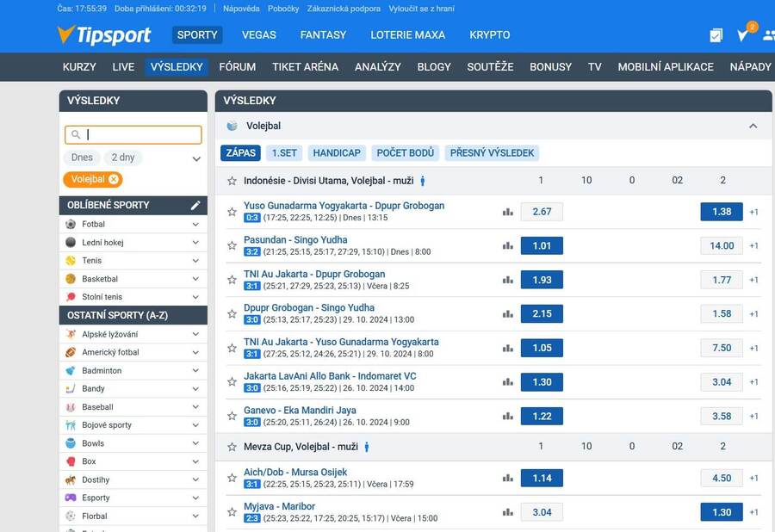The width and height of the screenshot is (775, 532).
Task: Select the 2 dny filter button
Action: pyautogui.click(x=123, y=158)
